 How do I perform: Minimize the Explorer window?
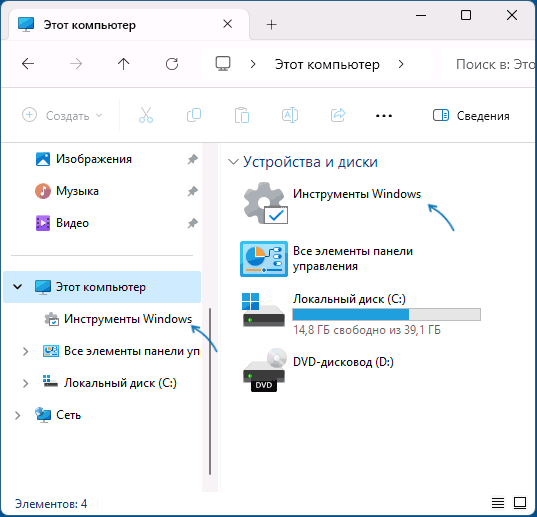tap(421, 15)
